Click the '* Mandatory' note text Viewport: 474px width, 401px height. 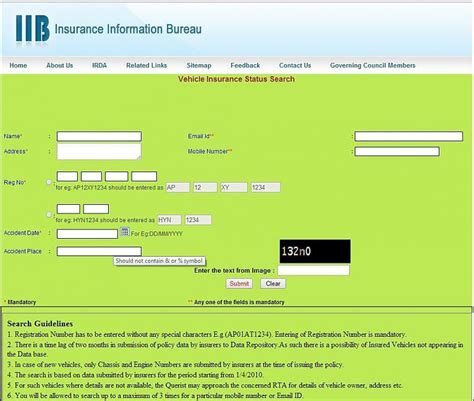[x=20, y=302]
